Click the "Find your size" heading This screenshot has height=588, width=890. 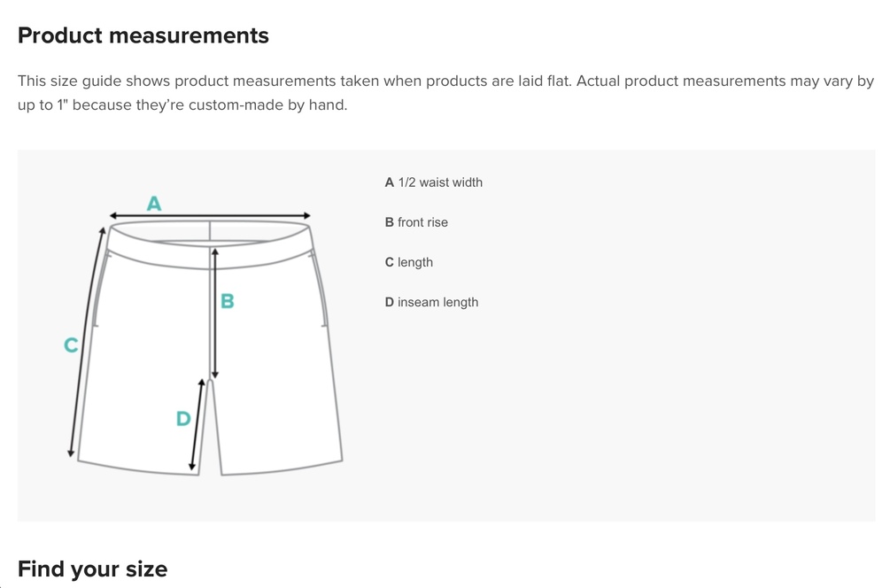tap(92, 569)
